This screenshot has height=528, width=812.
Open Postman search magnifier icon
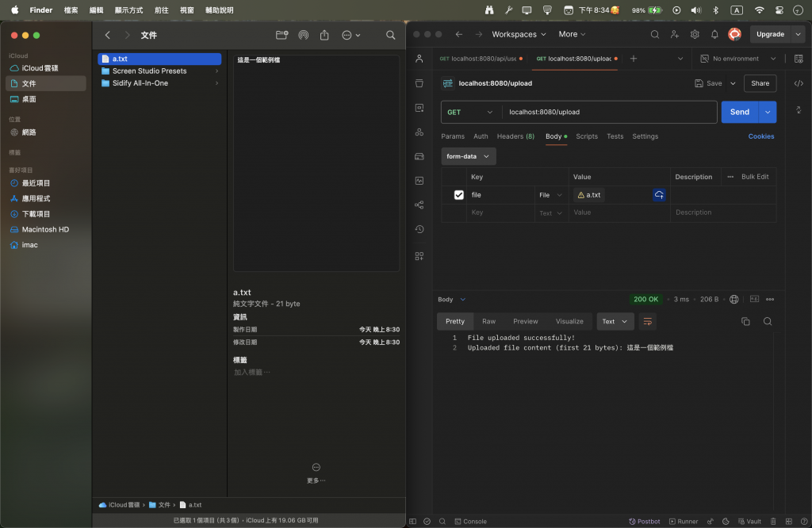tap(654, 34)
